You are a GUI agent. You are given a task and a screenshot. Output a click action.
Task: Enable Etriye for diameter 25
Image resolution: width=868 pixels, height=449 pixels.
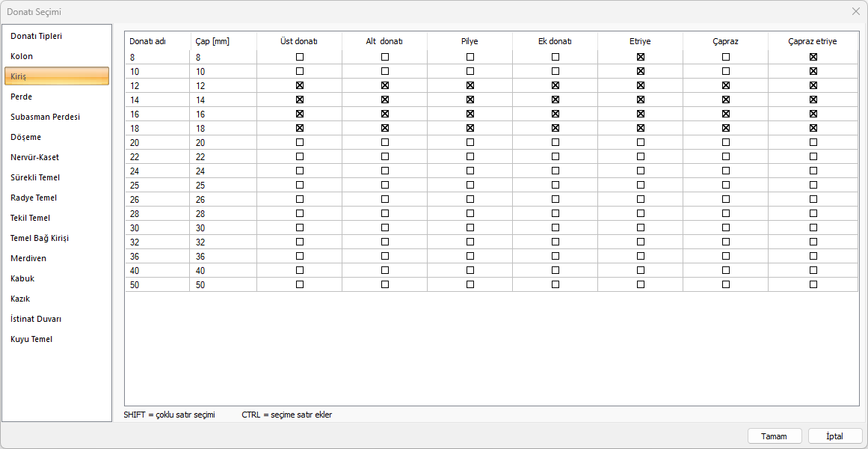tap(641, 185)
